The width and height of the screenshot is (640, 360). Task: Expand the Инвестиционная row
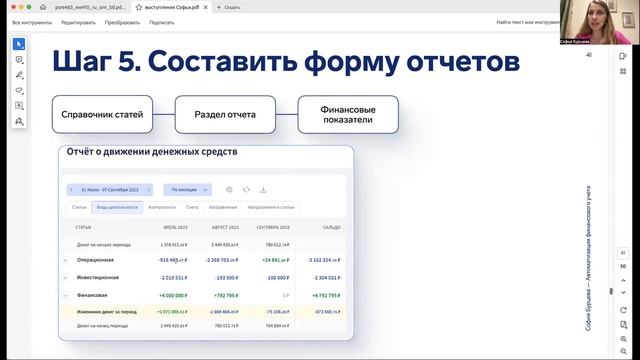(65, 278)
